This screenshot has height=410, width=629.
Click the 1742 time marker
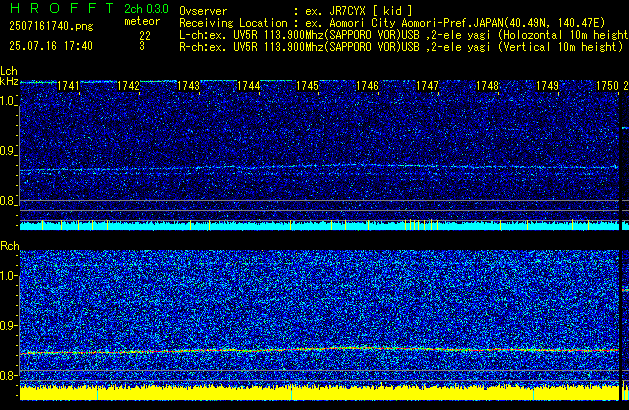[128, 86]
